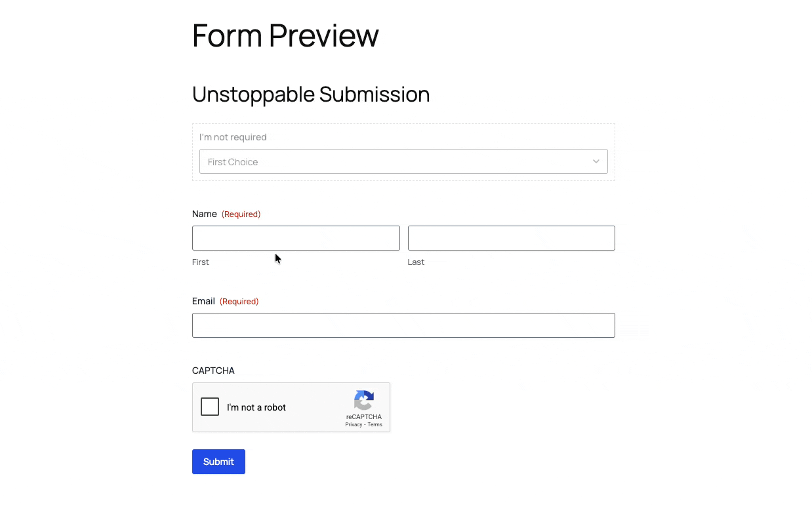Click the "I'm not required" label
The height and width of the screenshot is (505, 812).
[x=233, y=137]
